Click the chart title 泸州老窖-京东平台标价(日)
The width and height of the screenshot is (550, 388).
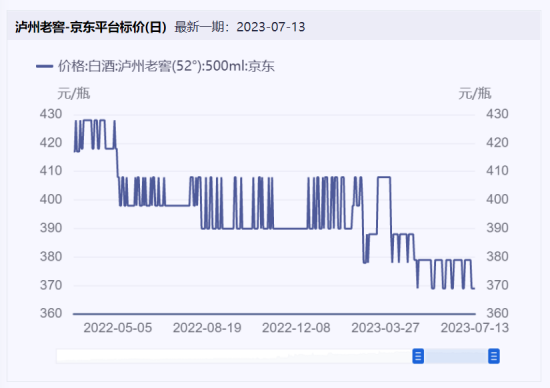(x=91, y=27)
